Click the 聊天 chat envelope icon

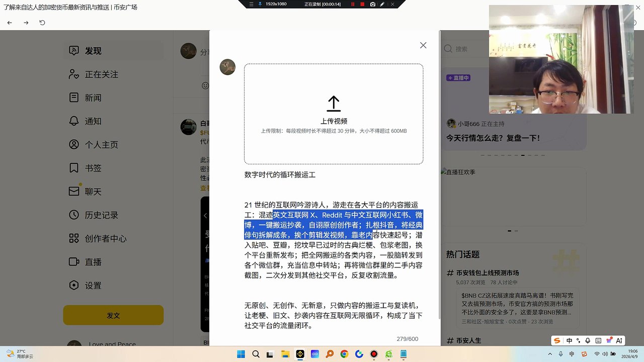74,192
